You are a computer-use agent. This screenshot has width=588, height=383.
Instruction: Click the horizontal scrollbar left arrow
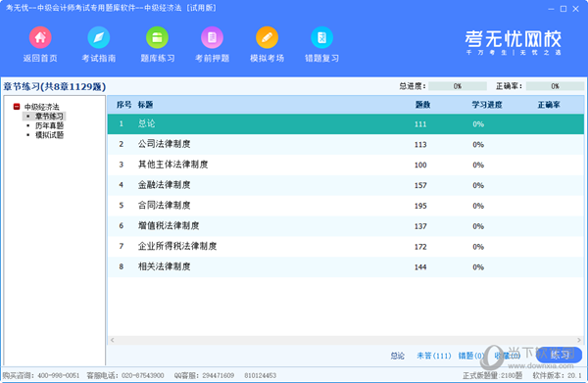pos(112,340)
